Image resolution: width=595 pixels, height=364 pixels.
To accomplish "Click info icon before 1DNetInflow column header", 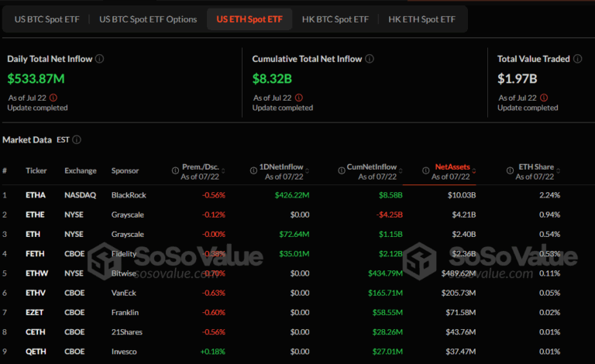I will [253, 170].
